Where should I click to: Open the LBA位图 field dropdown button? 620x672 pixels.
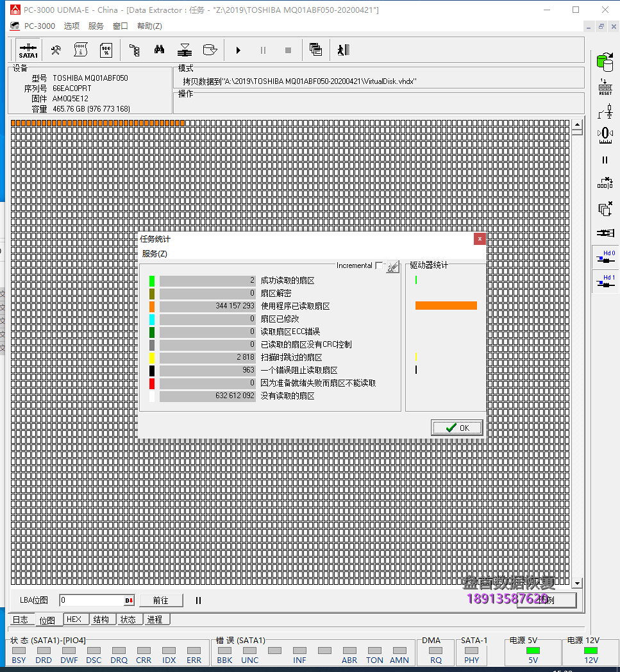129,601
